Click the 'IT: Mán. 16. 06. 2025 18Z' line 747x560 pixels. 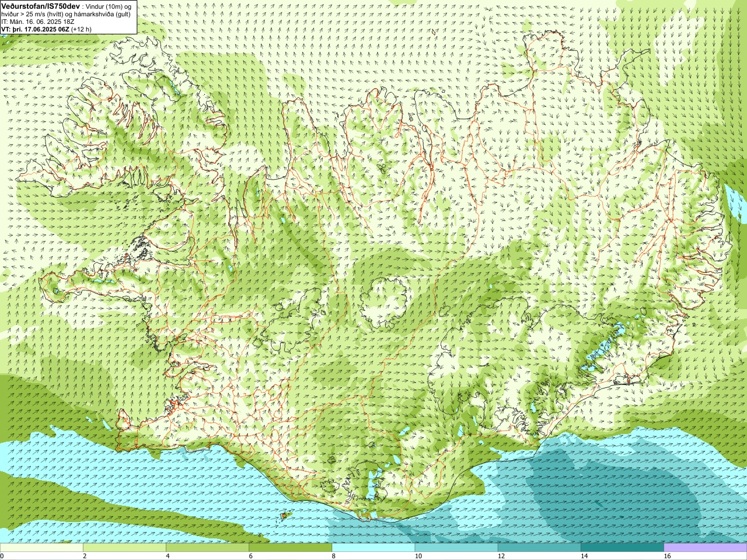[x=38, y=21]
